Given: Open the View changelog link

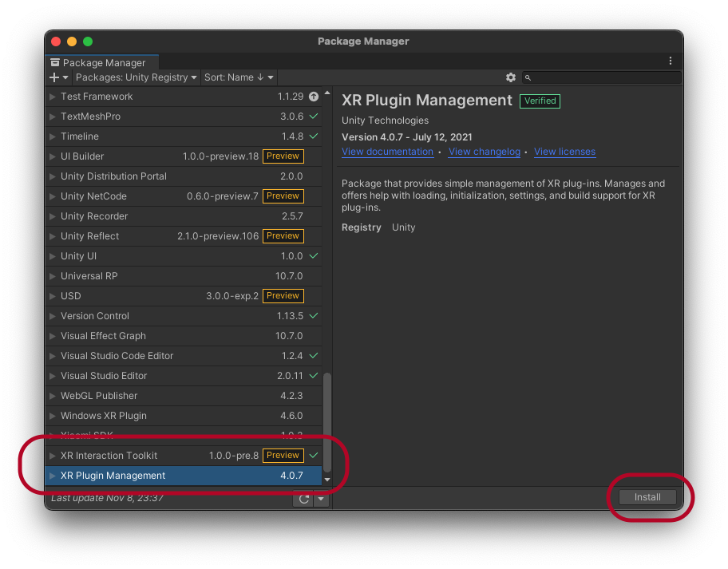Looking at the screenshot, I should pos(485,152).
